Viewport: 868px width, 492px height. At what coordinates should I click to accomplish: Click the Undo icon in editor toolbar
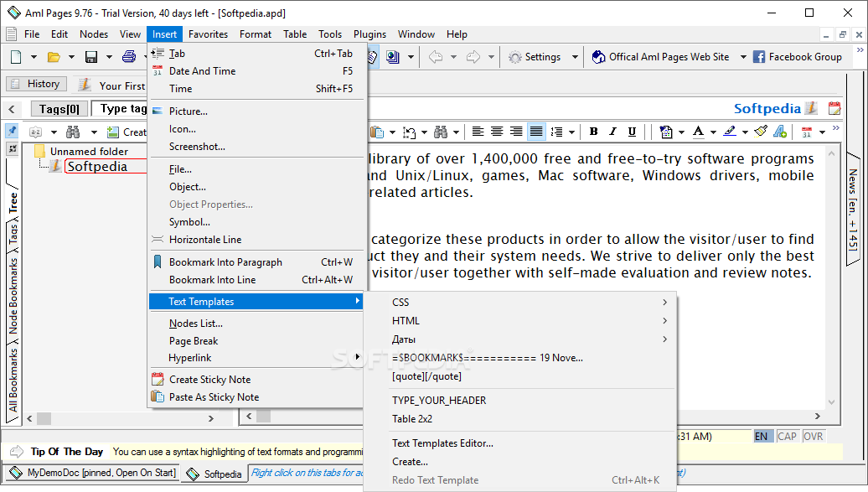click(409, 132)
